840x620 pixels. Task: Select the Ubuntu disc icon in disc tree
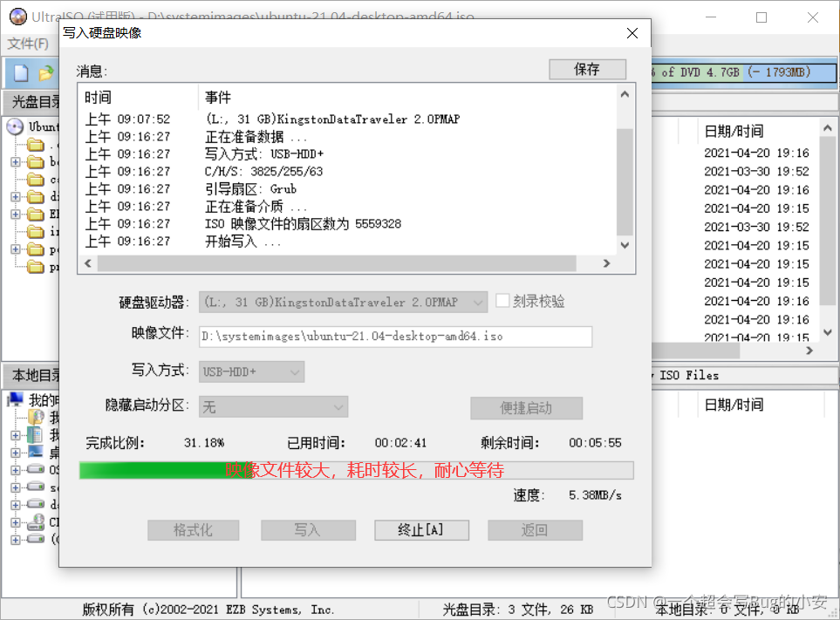coord(15,127)
